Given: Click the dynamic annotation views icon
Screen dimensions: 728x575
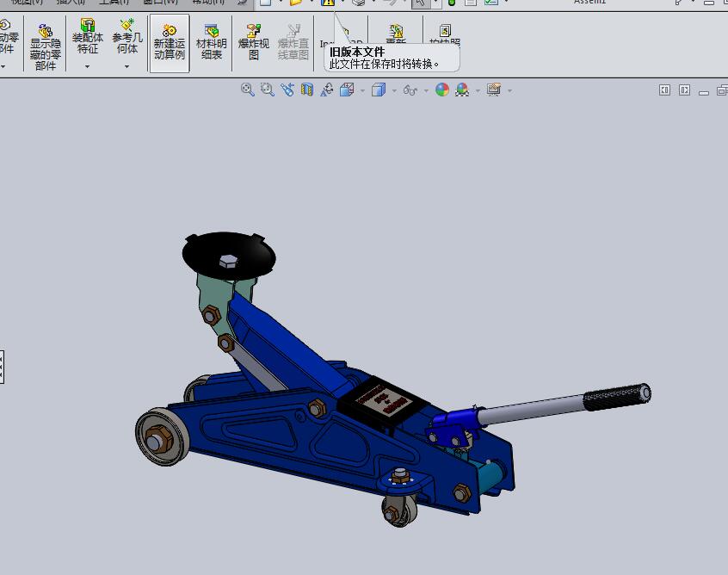Looking at the screenshot, I should tap(327, 90).
